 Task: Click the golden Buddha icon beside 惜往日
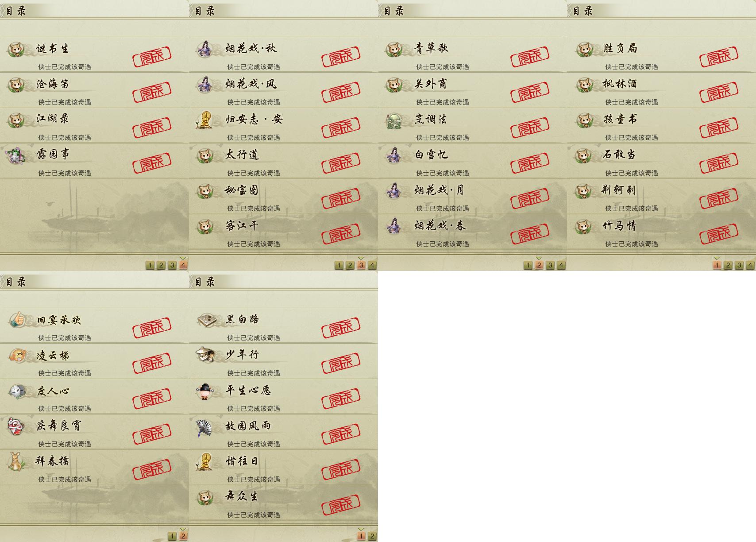tap(205, 461)
